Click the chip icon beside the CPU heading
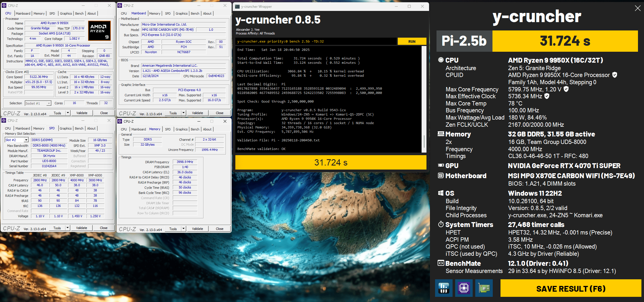 pos(441,60)
